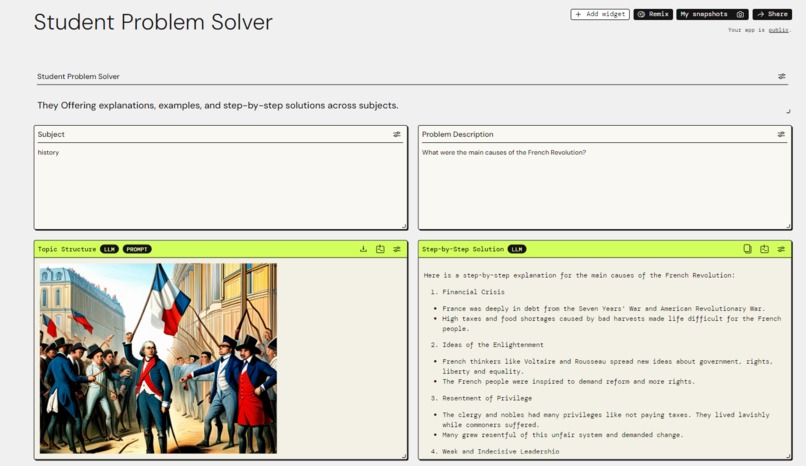Open settings of Student Problem Solver header widget
The width and height of the screenshot is (806, 466).
pos(781,76)
